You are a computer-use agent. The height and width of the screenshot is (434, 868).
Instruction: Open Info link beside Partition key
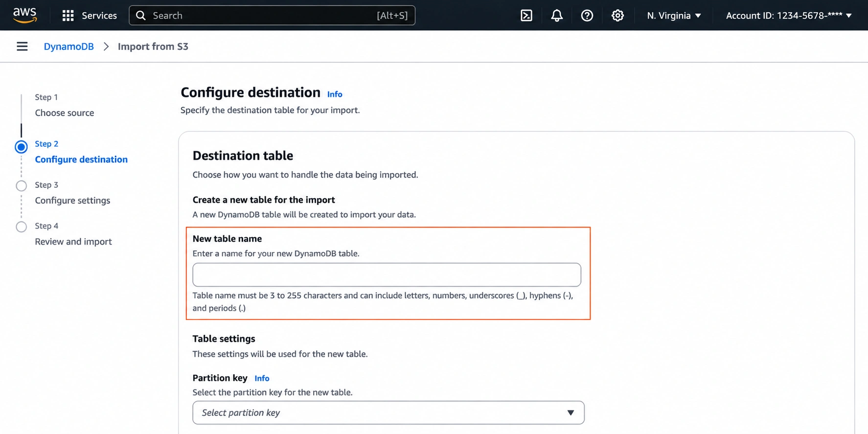[x=262, y=378]
